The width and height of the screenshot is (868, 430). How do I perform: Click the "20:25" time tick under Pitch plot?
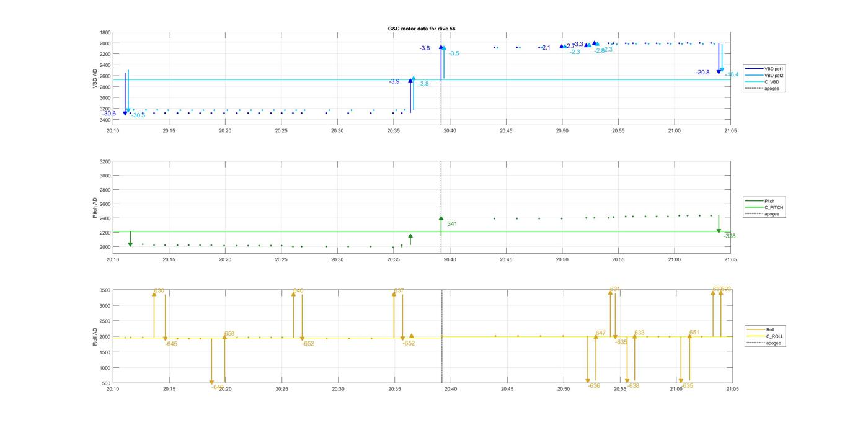tap(281, 259)
